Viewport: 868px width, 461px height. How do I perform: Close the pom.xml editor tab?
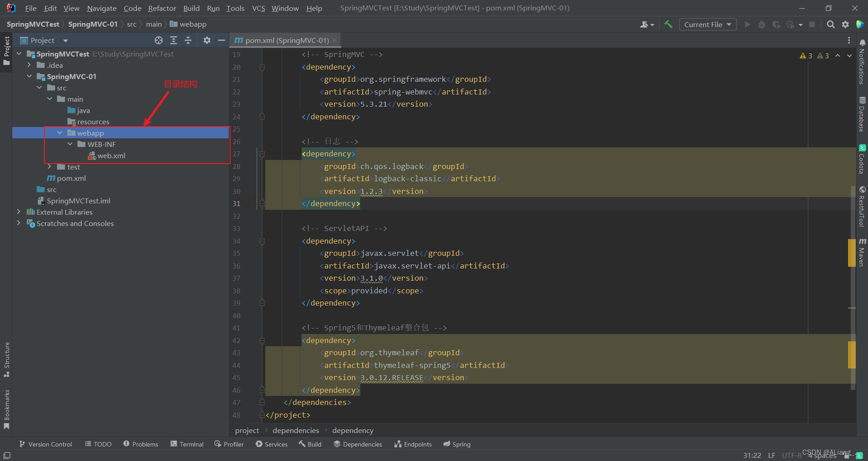[335, 40]
